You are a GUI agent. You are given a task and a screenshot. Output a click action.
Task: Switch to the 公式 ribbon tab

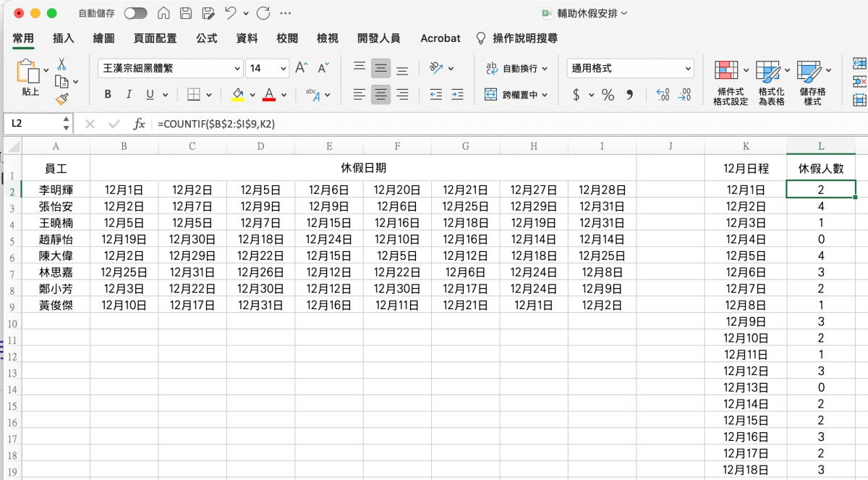pyautogui.click(x=206, y=38)
